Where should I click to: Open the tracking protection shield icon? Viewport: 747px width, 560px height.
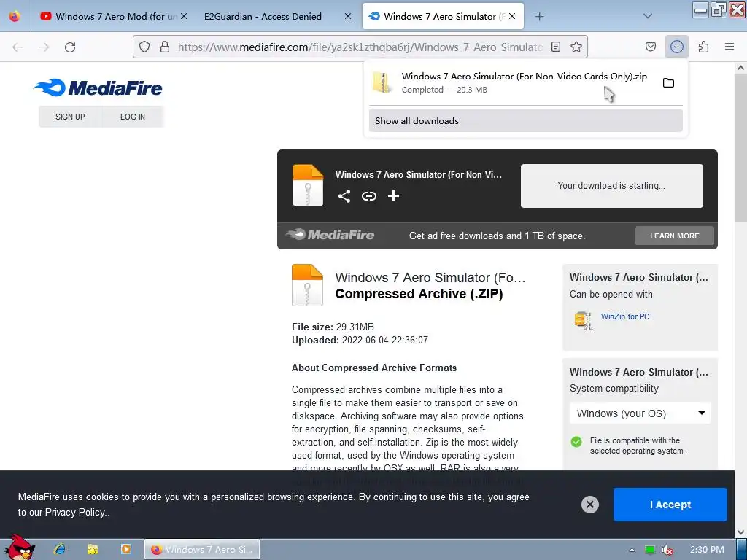click(x=144, y=47)
